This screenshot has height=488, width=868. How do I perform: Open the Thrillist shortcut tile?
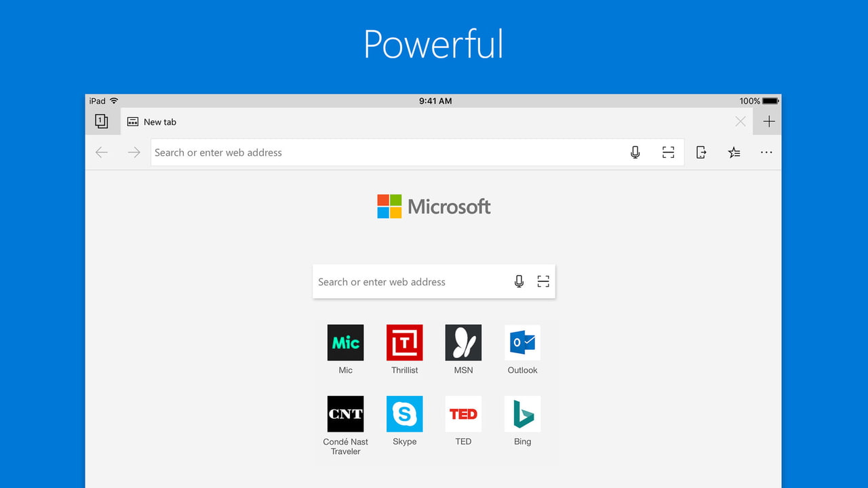[x=404, y=343]
